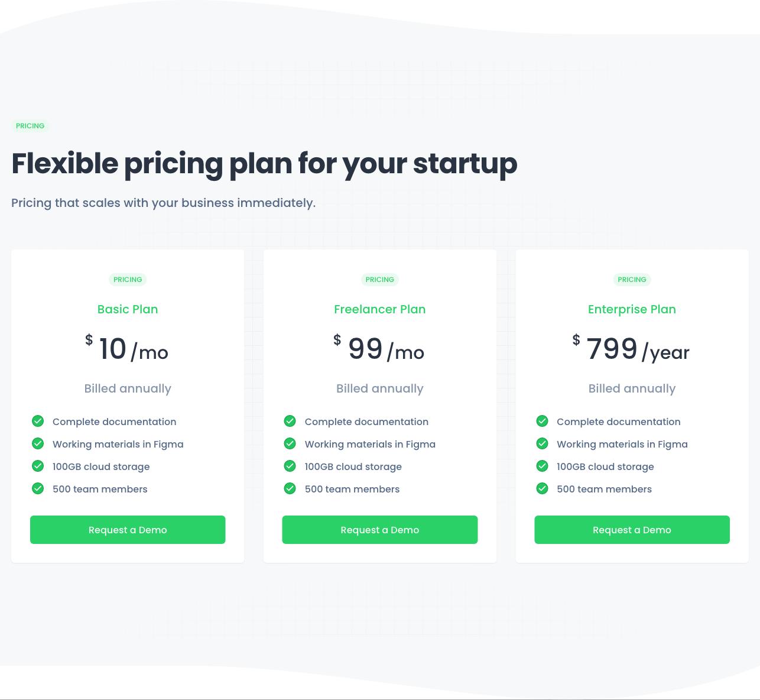Select the Enterprise Plan title
760x700 pixels.
632,309
